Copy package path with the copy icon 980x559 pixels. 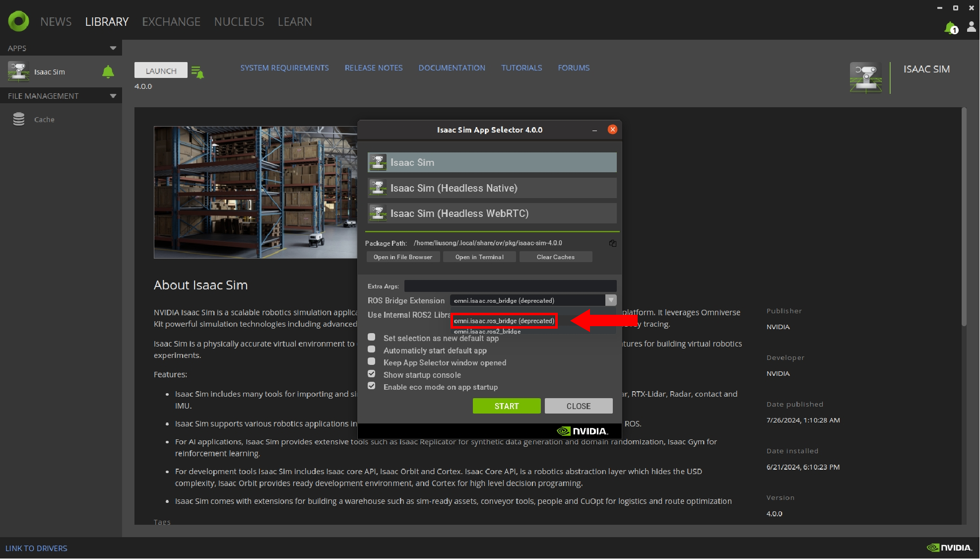(613, 243)
